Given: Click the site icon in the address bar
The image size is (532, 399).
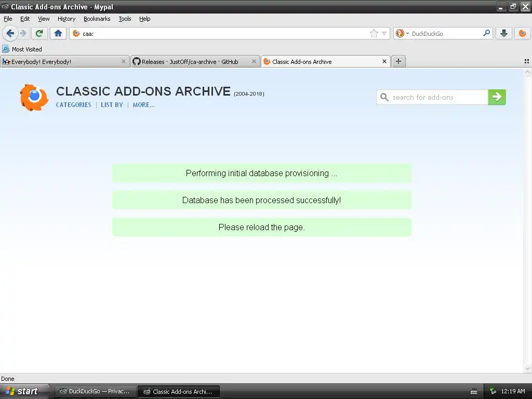Looking at the screenshot, I should pyautogui.click(x=76, y=34).
